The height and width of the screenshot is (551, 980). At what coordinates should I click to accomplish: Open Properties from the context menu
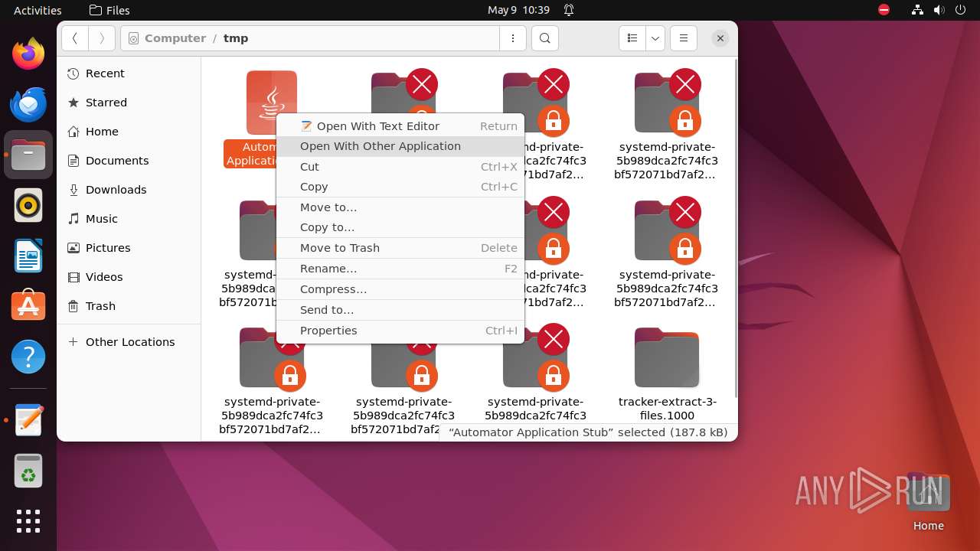pos(400,331)
